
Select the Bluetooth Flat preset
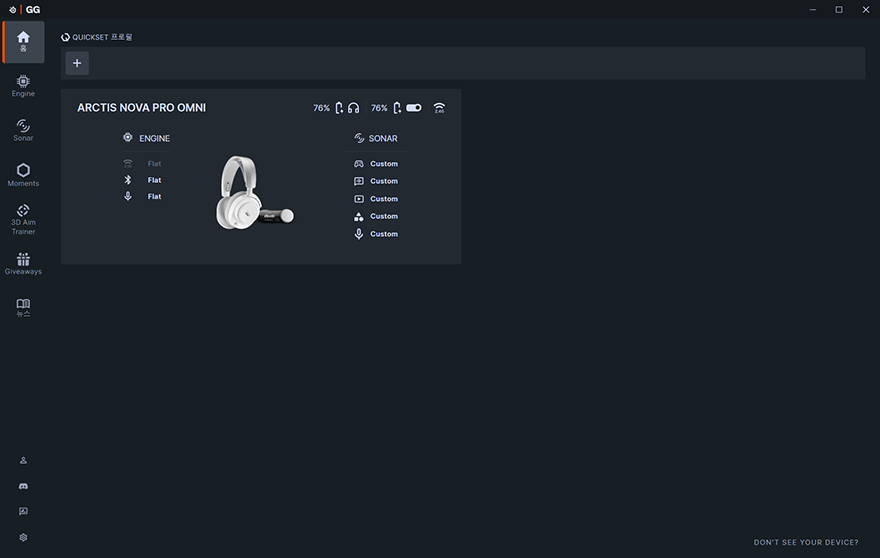[154, 180]
